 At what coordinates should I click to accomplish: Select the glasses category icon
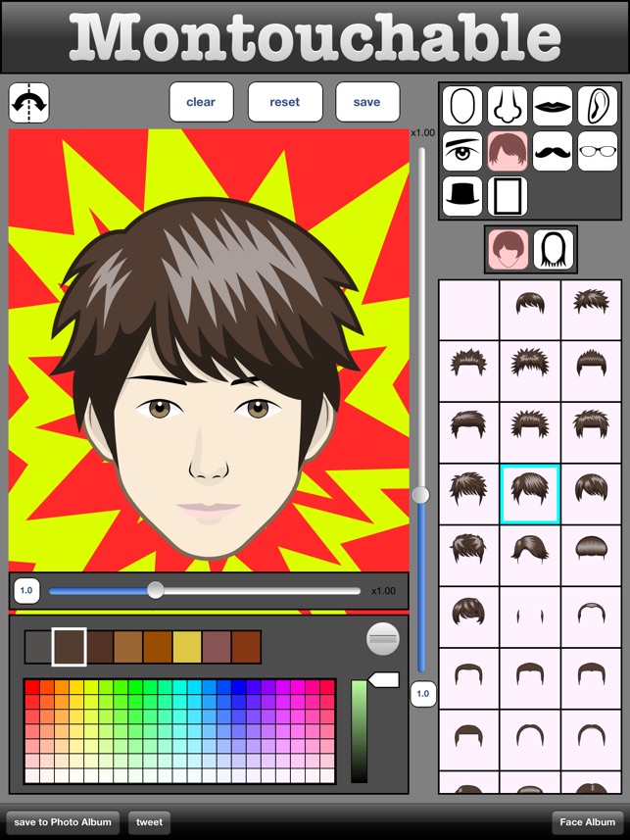coord(598,151)
